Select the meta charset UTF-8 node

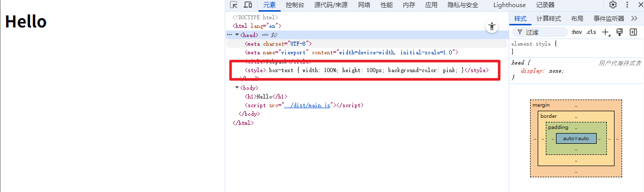tap(278, 44)
